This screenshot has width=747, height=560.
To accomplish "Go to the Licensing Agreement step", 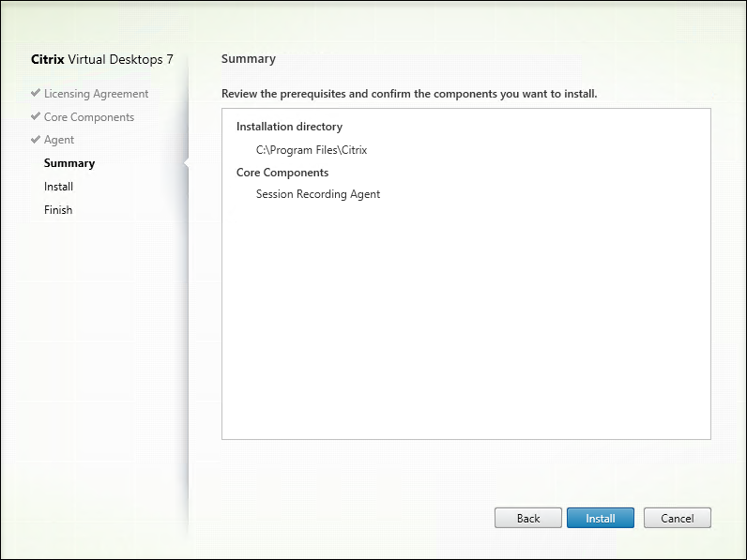I will click(96, 94).
